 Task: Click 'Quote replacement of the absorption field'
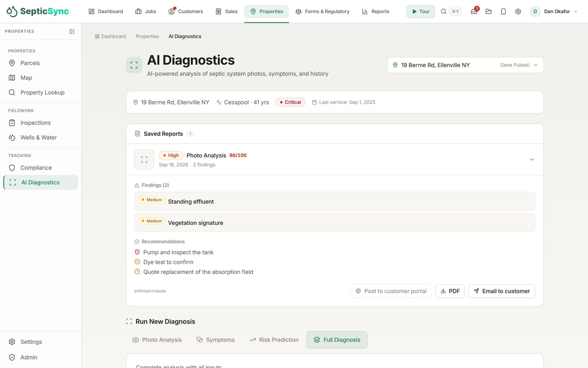click(x=198, y=272)
